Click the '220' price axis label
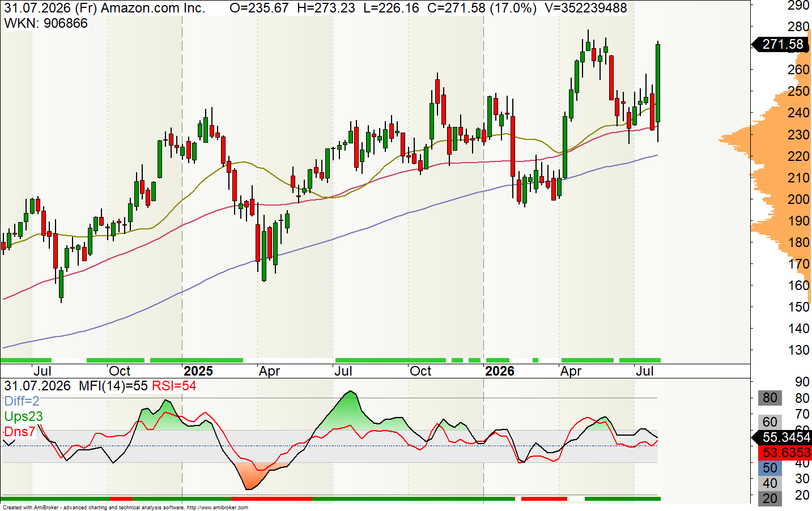Screen dimensions: 812x511 coord(798,156)
